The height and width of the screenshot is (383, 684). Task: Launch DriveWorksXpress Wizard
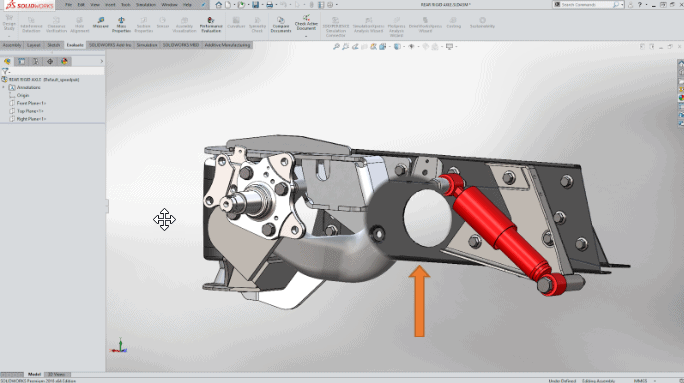click(x=425, y=25)
